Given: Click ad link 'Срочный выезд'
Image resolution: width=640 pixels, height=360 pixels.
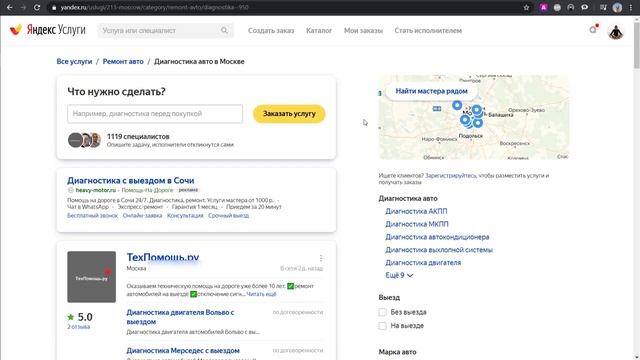Looking at the screenshot, I should [228, 216].
